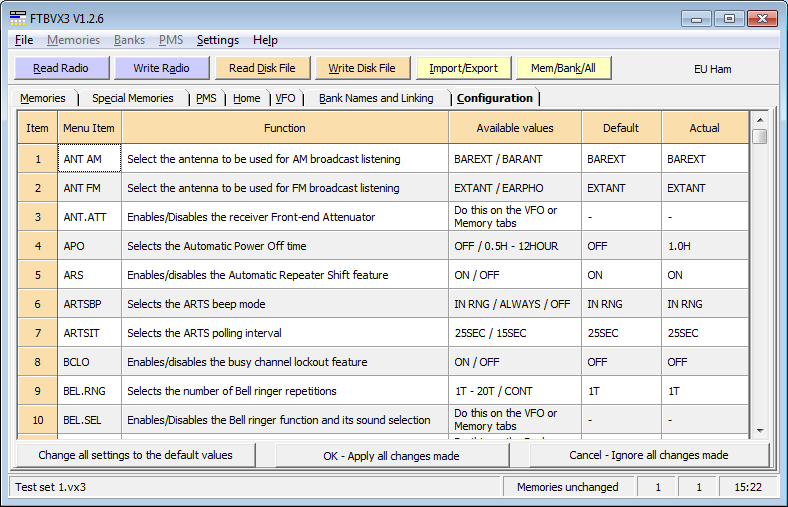Select the Actual value cell for ANT AM
This screenshot has height=507, width=788.
click(x=704, y=159)
